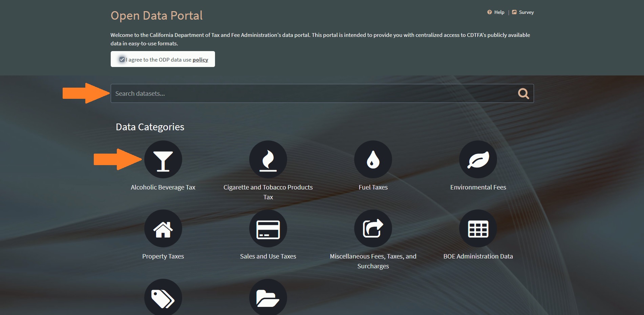Screen dimensions: 644x315
Task: Select the Fuel Taxes droplet icon
Action: pyautogui.click(x=373, y=159)
